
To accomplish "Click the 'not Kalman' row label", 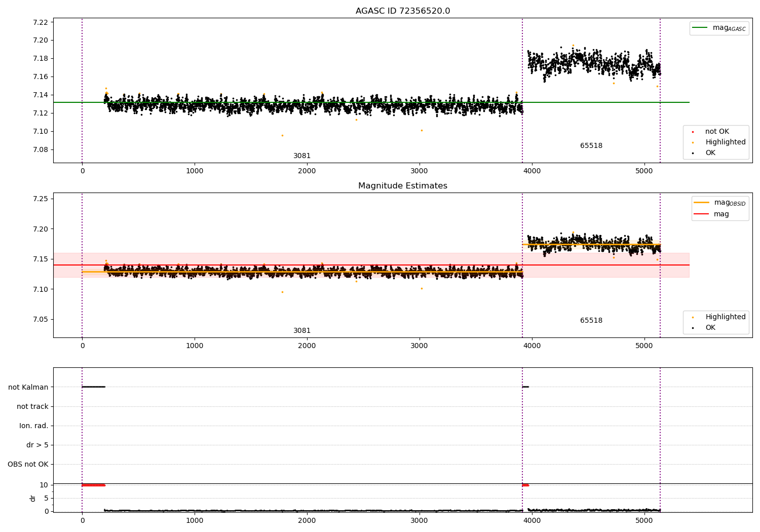I will point(28,388).
